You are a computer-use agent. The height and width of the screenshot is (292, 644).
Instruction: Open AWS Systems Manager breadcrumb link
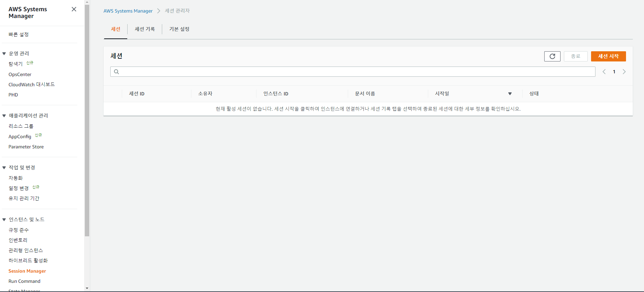pyautogui.click(x=128, y=11)
